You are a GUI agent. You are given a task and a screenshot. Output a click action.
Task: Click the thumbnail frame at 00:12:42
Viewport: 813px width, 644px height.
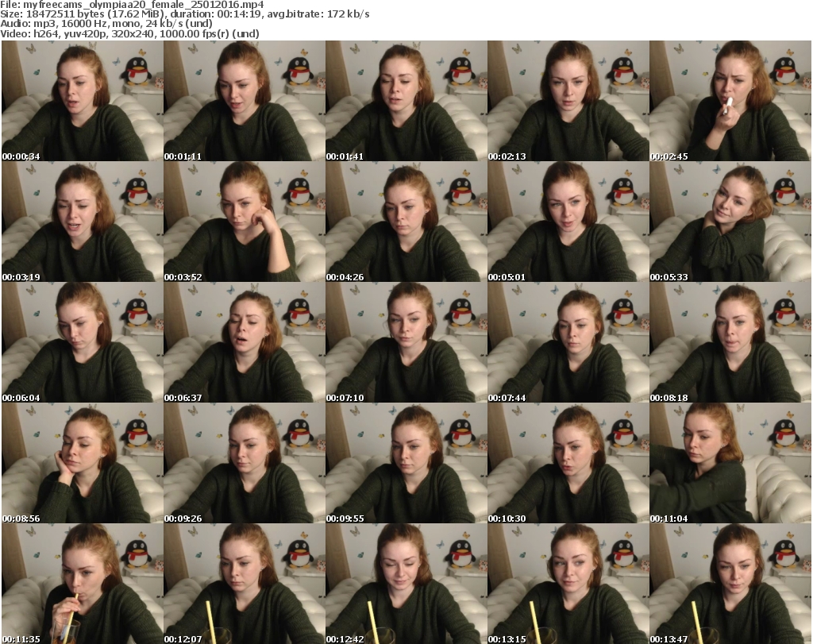(x=406, y=584)
